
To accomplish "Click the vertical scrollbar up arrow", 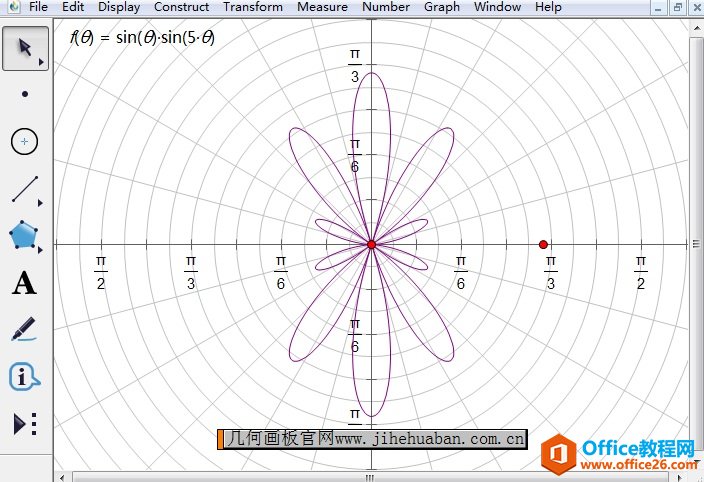I will click(696, 28).
